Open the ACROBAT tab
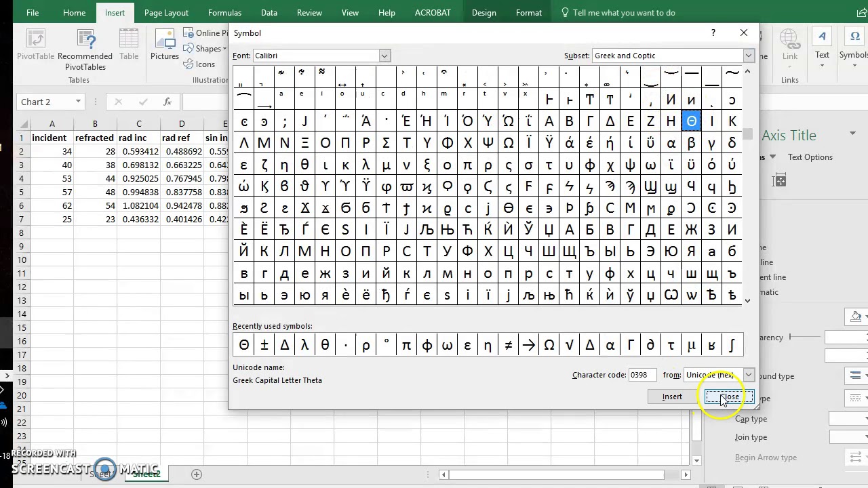Screen dimensions: 868x488 tap(433, 13)
